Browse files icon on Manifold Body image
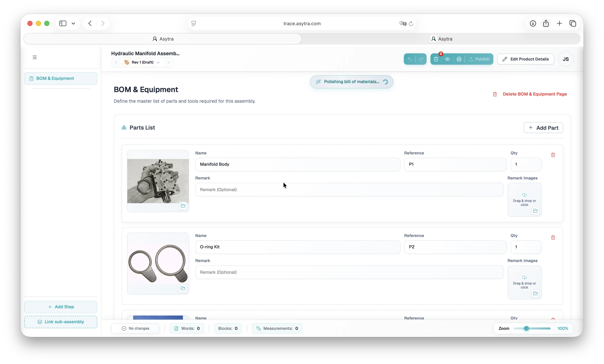The height and width of the screenshot is (364, 604). [x=183, y=206]
